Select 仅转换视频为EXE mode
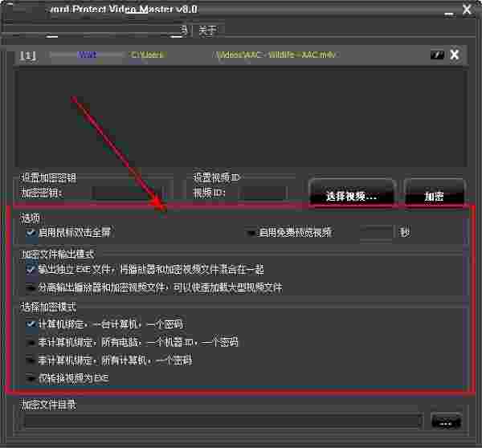 point(31,378)
